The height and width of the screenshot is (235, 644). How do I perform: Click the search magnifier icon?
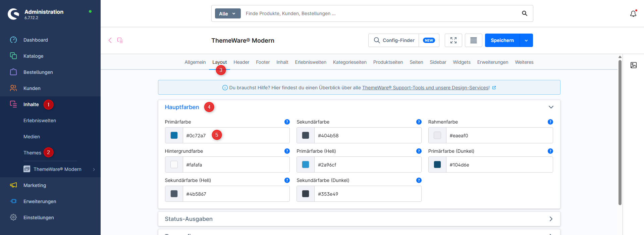(x=525, y=13)
